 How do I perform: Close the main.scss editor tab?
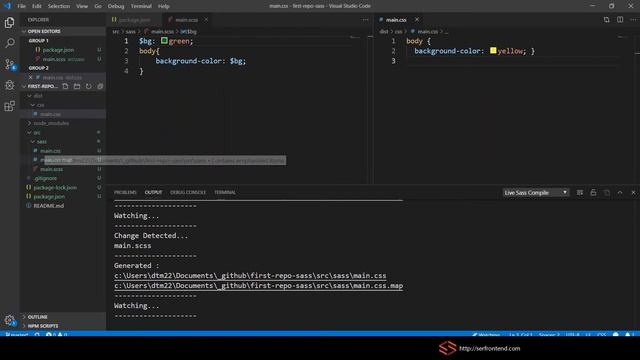click(x=206, y=20)
